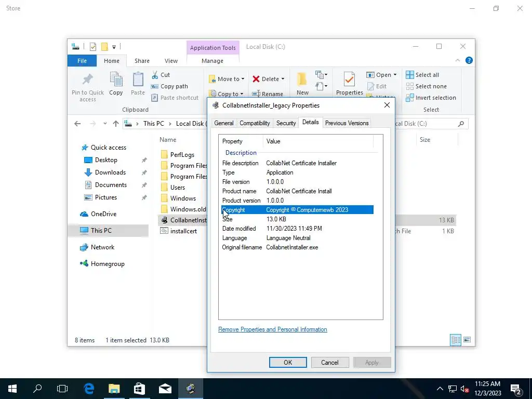Click the Edit ribbon button
The height and width of the screenshot is (399, 532).
click(377, 86)
